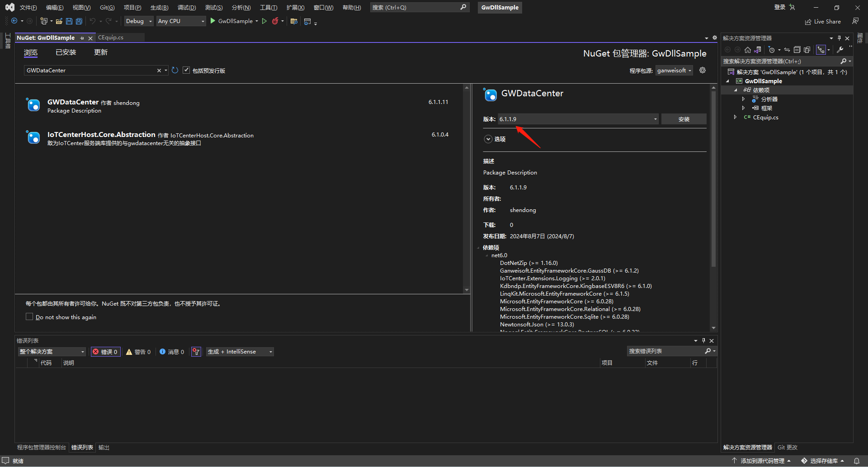
Task: Refresh the NuGet package search results
Action: point(175,71)
